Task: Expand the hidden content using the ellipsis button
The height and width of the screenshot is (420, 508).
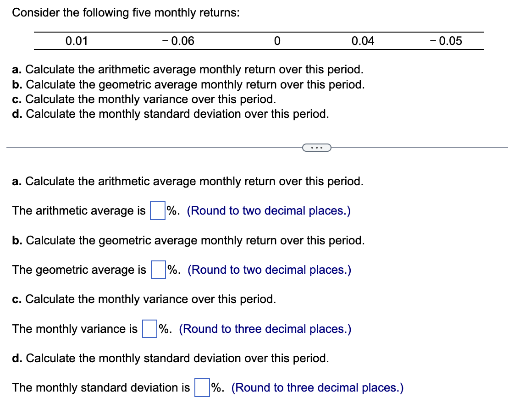Action: (x=317, y=147)
